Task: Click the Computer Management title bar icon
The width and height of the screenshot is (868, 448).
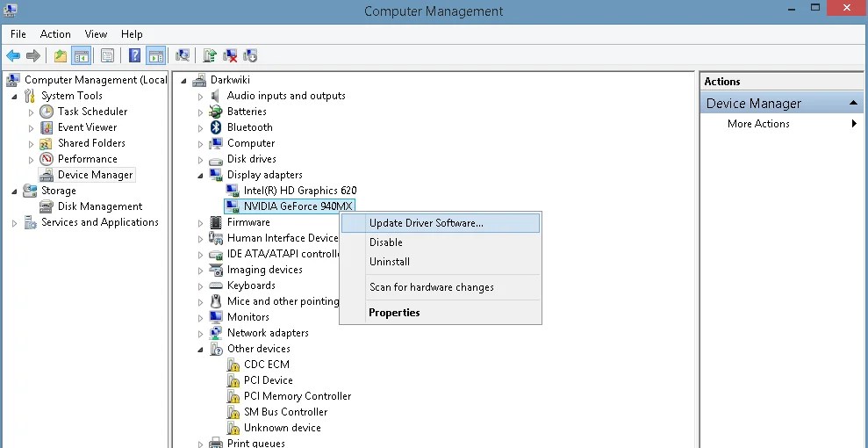Action: point(10,10)
